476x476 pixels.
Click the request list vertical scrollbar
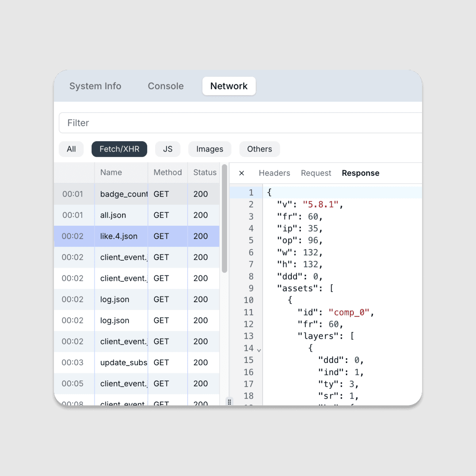[225, 218]
